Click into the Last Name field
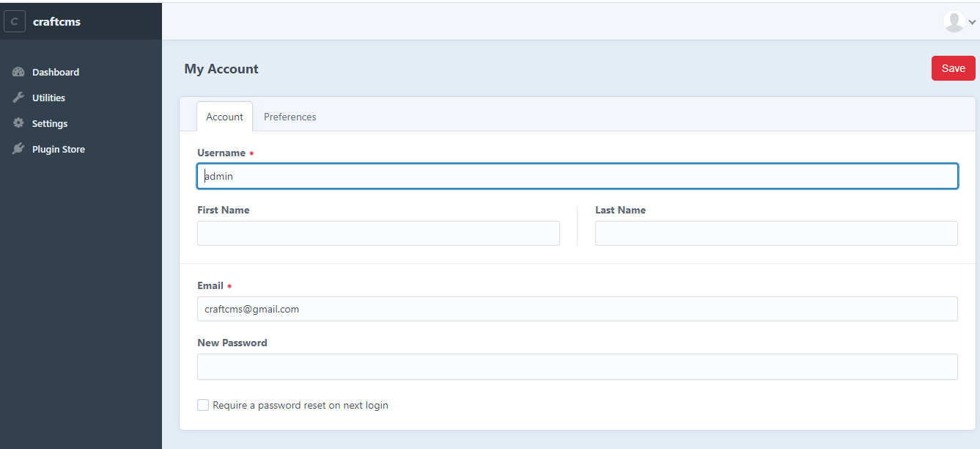Image resolution: width=980 pixels, height=449 pixels. point(776,233)
